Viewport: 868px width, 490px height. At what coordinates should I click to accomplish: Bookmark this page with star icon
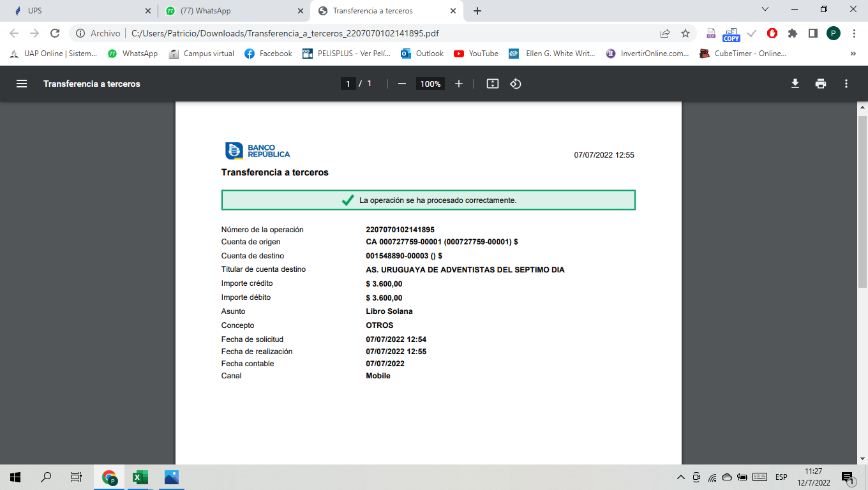pyautogui.click(x=685, y=33)
